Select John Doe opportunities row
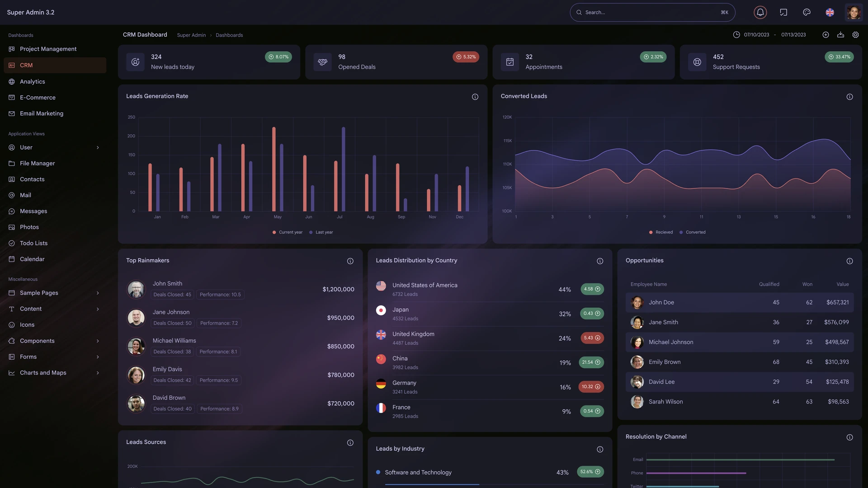This screenshot has height=488, width=868. coord(740,302)
